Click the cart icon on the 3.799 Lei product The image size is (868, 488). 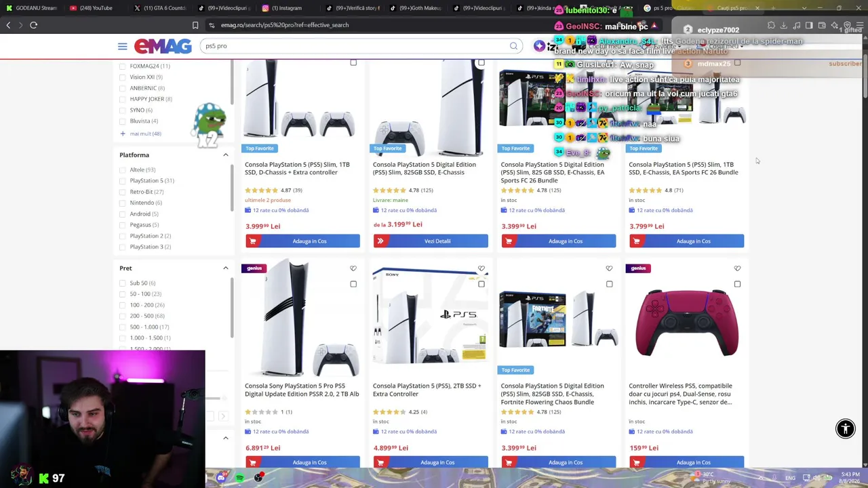point(636,241)
